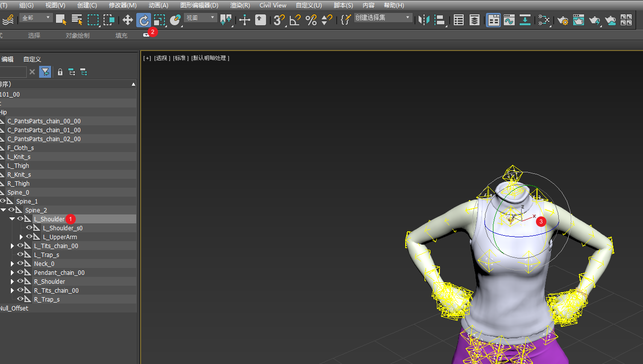643x364 pixels.
Task: Open Render Setup dialog
Action: pos(563,20)
